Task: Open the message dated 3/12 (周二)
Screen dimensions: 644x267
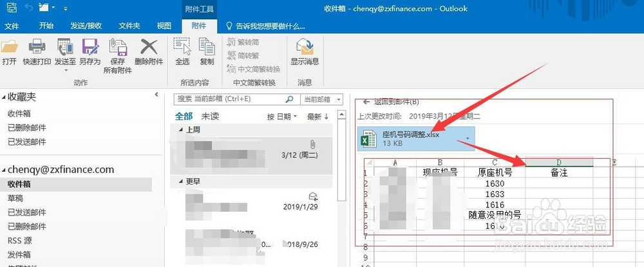Action: click(x=251, y=156)
